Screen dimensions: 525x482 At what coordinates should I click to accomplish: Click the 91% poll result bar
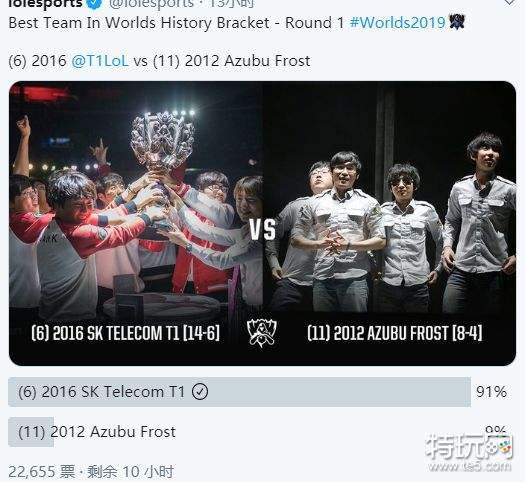point(239,392)
